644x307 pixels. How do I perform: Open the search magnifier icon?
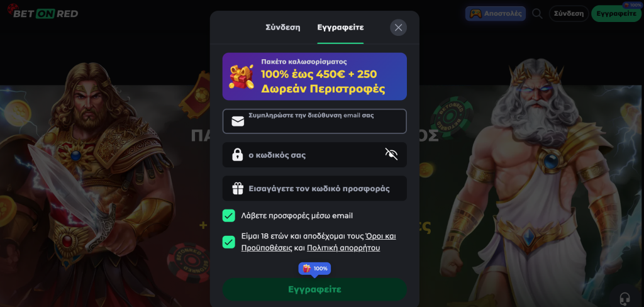point(537,14)
